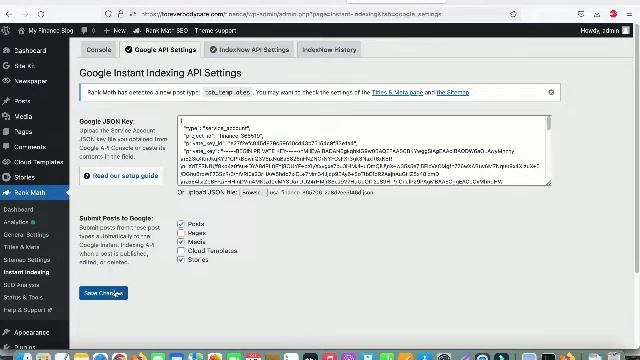The height and width of the screenshot is (360, 640).
Task: Open Status & Tools under Rank Math
Action: (23, 297)
